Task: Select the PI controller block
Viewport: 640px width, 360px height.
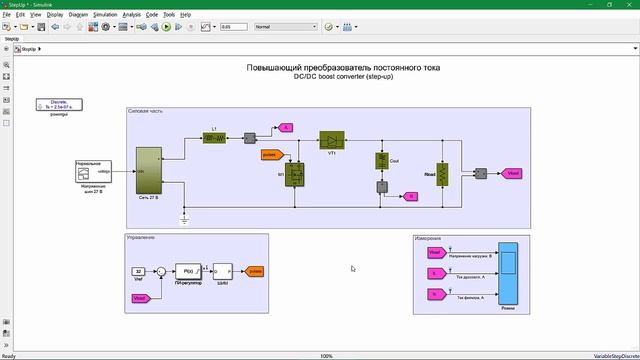Action: [x=188, y=271]
